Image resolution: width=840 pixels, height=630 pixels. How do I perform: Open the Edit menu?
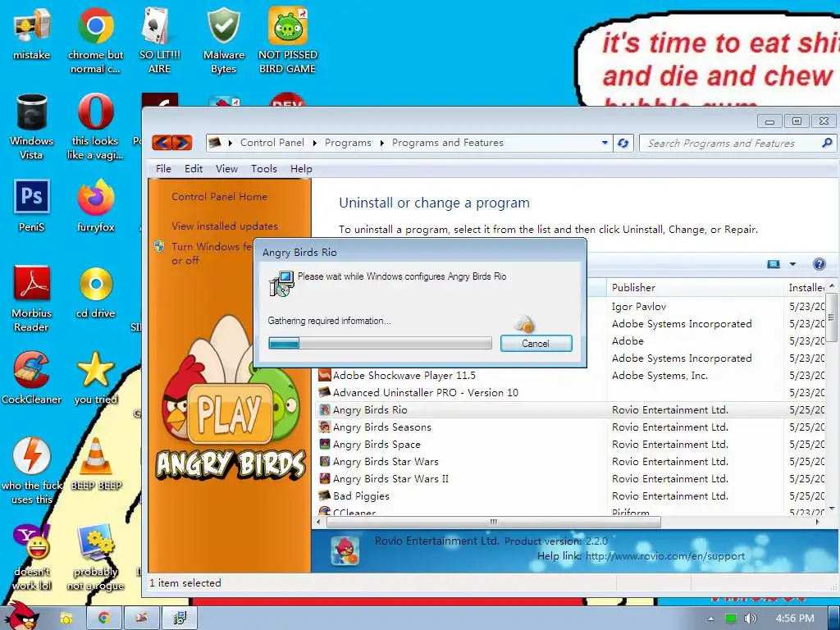pyautogui.click(x=194, y=169)
